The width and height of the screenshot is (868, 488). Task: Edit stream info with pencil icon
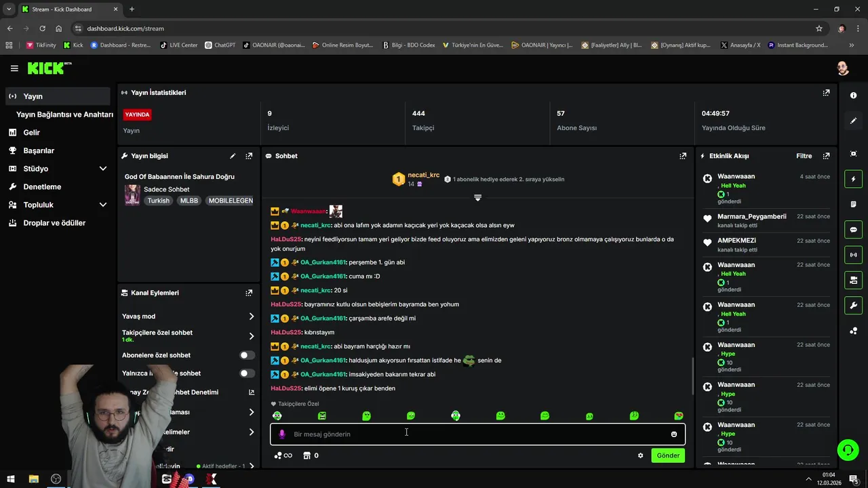(233, 156)
